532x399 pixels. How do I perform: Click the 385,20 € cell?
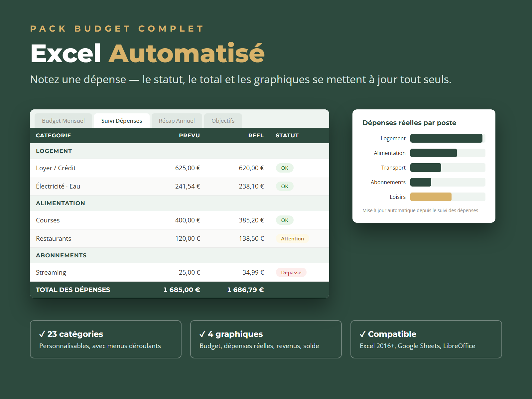(x=251, y=220)
